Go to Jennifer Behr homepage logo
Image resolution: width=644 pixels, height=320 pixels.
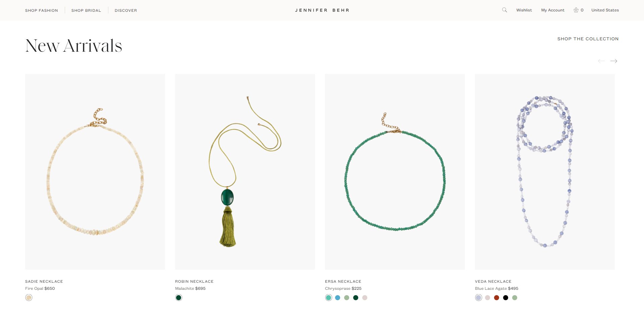click(322, 10)
